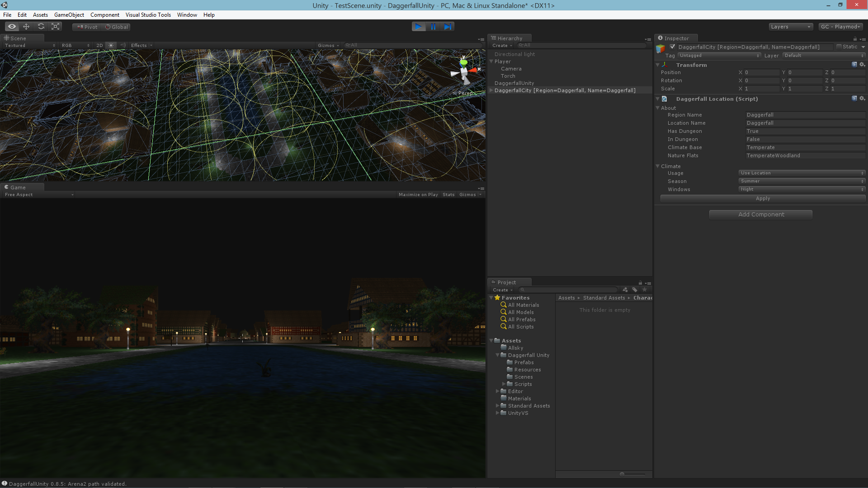Open the Layers dropdown
Image resolution: width=868 pixels, height=488 pixels.
click(791, 27)
